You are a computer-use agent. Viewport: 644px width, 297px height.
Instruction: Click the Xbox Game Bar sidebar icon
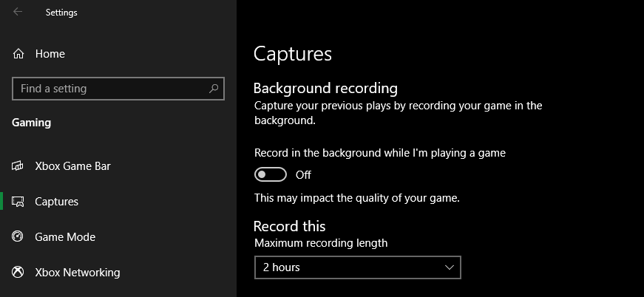(x=18, y=166)
